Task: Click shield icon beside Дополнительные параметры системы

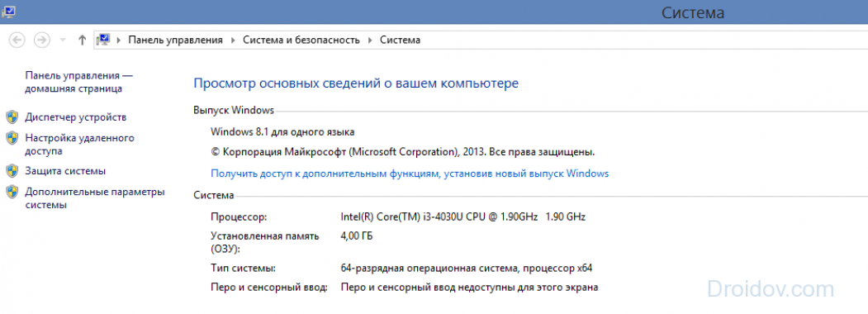Action: (x=12, y=193)
